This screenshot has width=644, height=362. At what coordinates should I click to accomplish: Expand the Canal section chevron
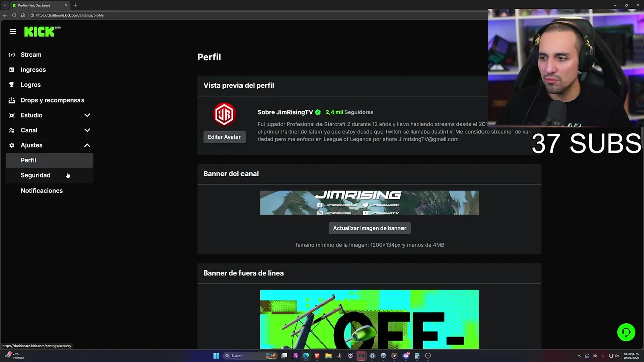click(87, 130)
